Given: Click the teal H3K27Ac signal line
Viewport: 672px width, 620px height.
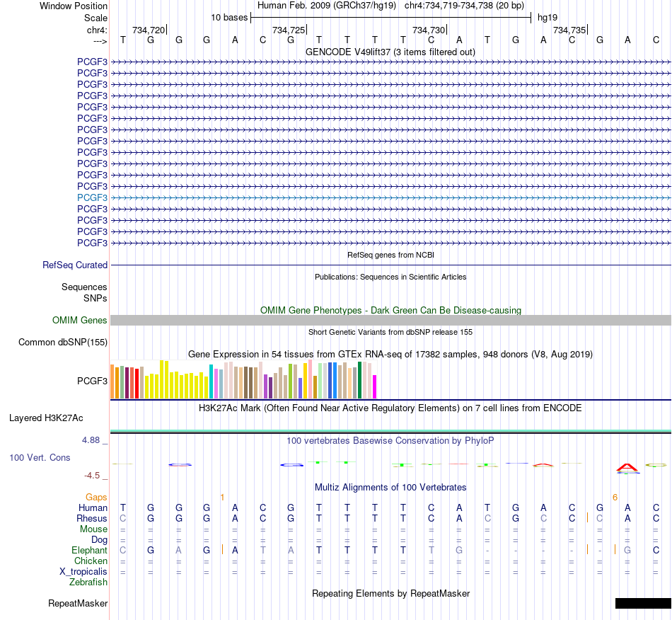Looking at the screenshot, I should [x=390, y=431].
